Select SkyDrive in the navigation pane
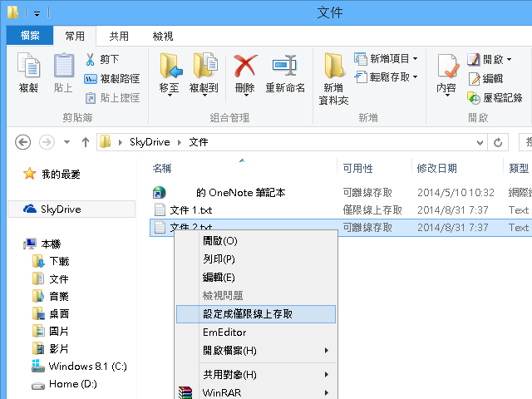532x399 pixels. [71, 209]
